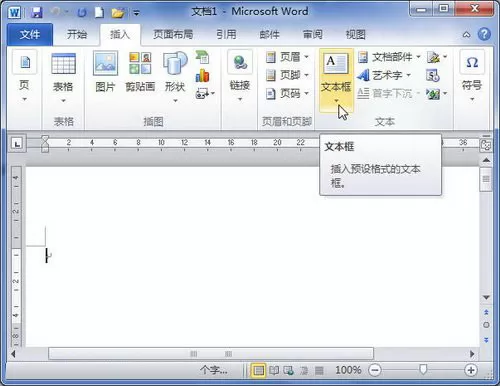Zoom out with the minus button
The image size is (500, 386).
point(375,370)
